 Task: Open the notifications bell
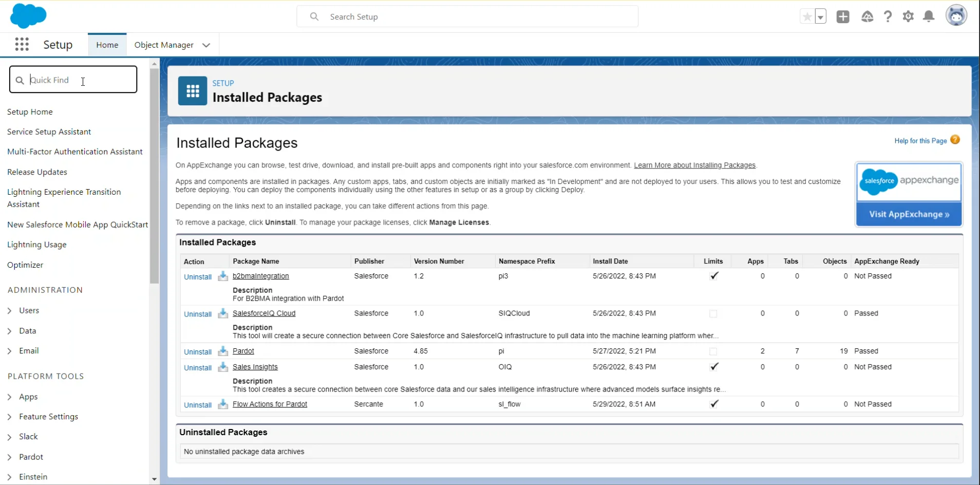coord(929,16)
